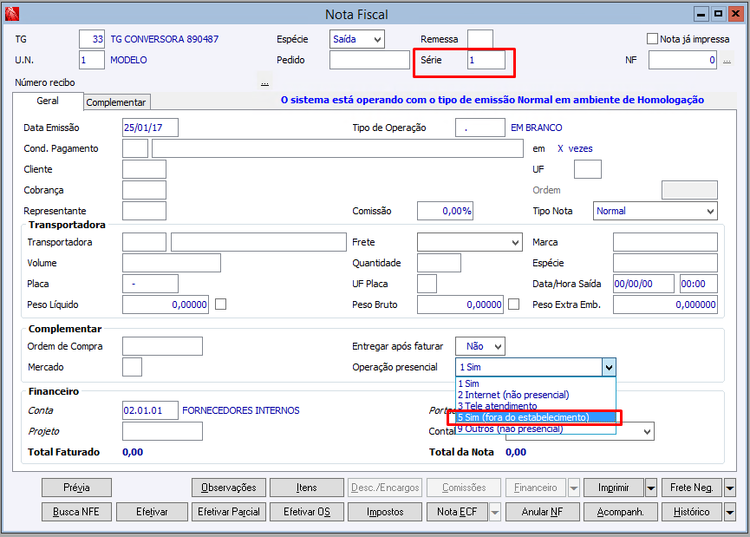Expand the arrow beside Frete Neg. button
Image resolution: width=750 pixels, height=537 pixels.
[x=730, y=488]
